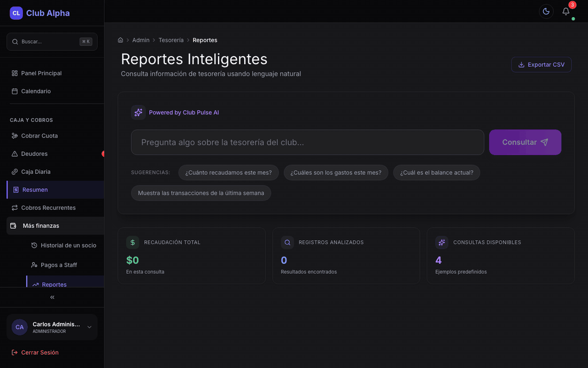Click Powered by Club Pulse AI label
588x368 pixels.
point(184,112)
